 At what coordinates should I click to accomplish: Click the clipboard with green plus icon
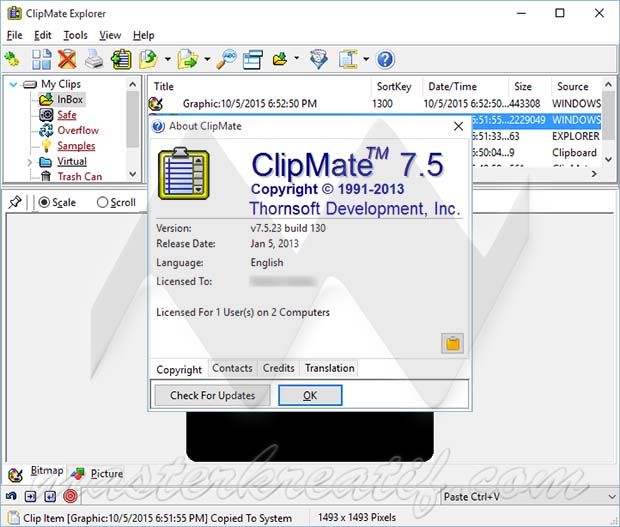121,59
